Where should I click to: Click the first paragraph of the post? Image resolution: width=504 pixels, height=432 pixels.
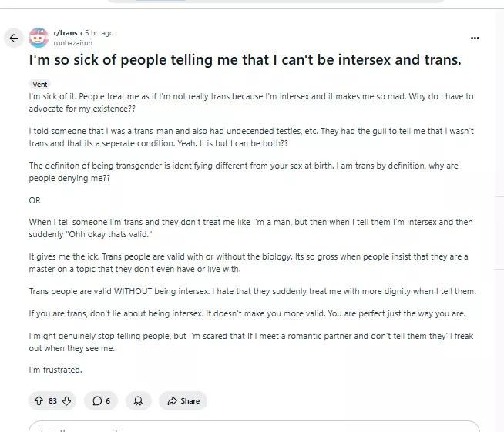pyautogui.click(x=251, y=102)
